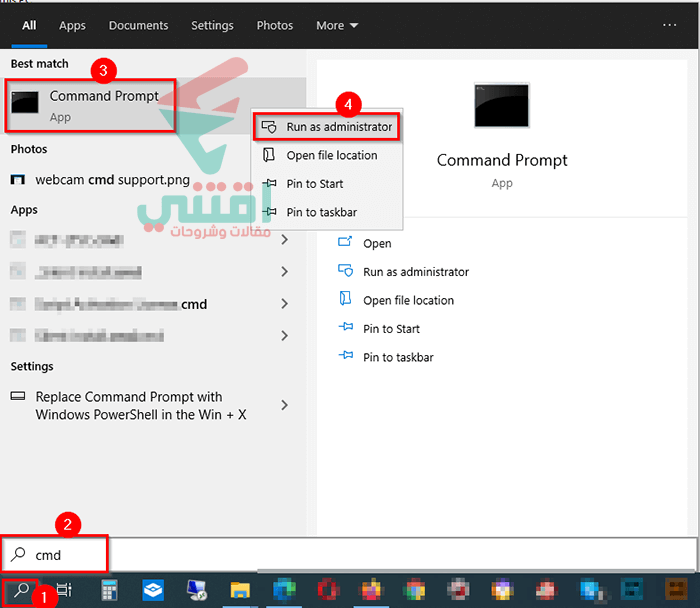
Task: Open Remote Desktop icon on taskbar
Action: pyautogui.click(x=196, y=590)
